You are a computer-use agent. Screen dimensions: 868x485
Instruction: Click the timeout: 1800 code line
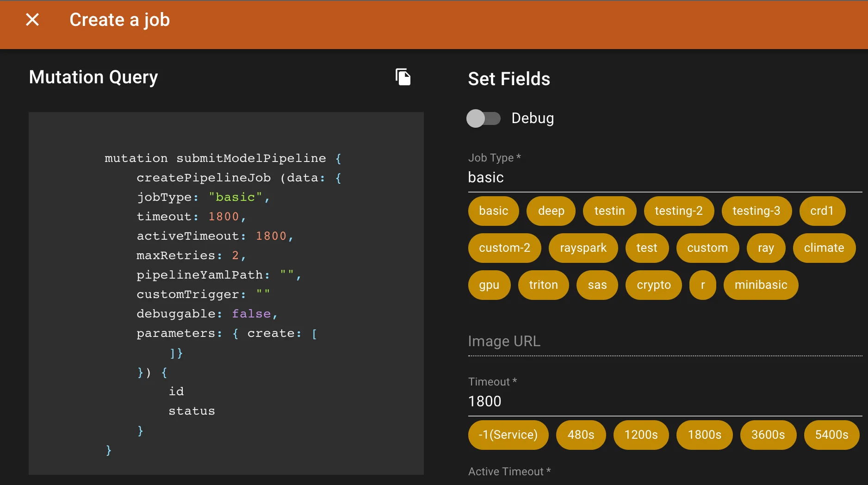[x=191, y=217]
